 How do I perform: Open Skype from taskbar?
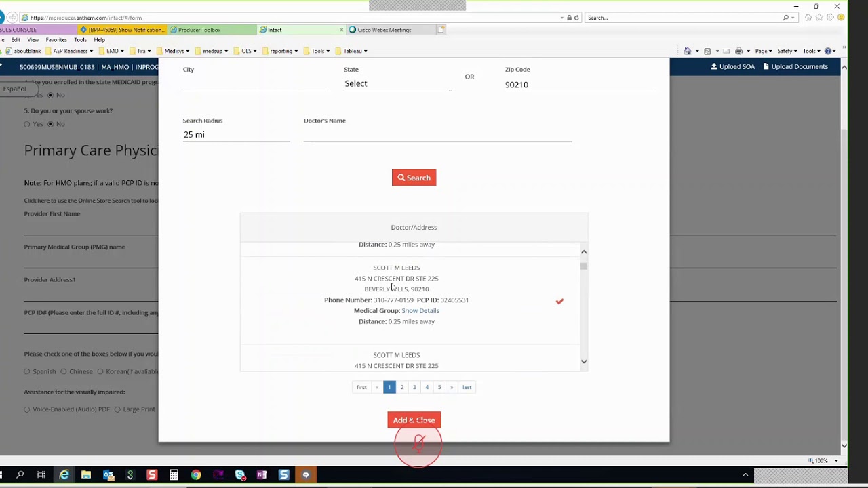240,475
